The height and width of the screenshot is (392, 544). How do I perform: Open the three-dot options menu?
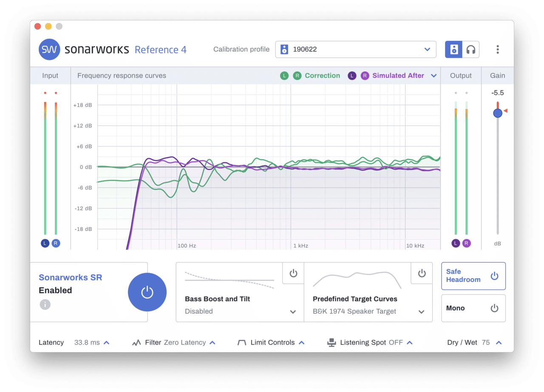click(x=497, y=49)
